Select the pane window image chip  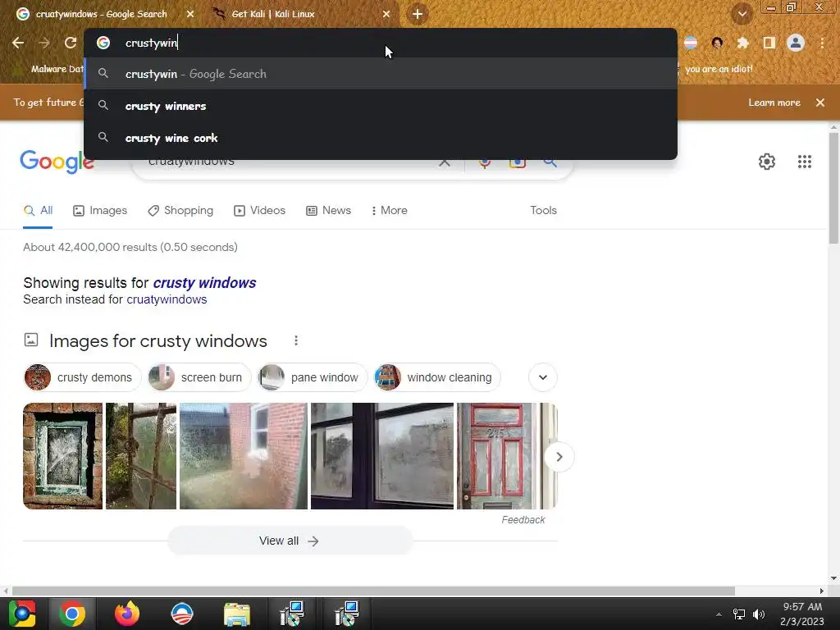313,377
